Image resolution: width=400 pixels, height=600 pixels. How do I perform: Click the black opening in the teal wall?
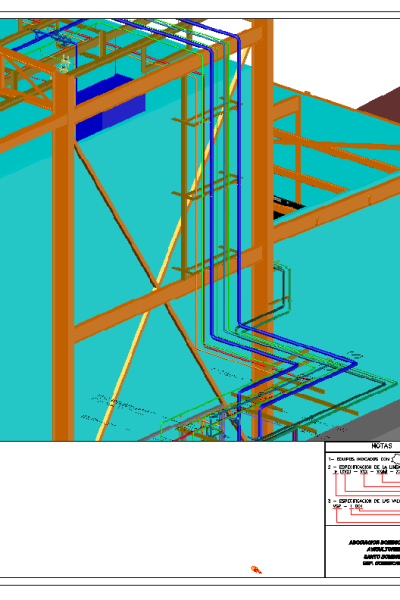(288, 207)
